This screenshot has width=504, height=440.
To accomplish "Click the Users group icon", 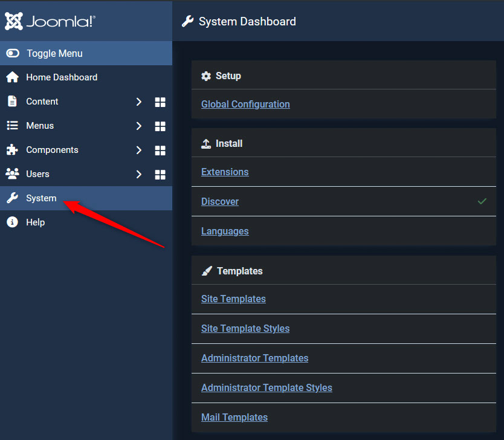I will (12, 174).
